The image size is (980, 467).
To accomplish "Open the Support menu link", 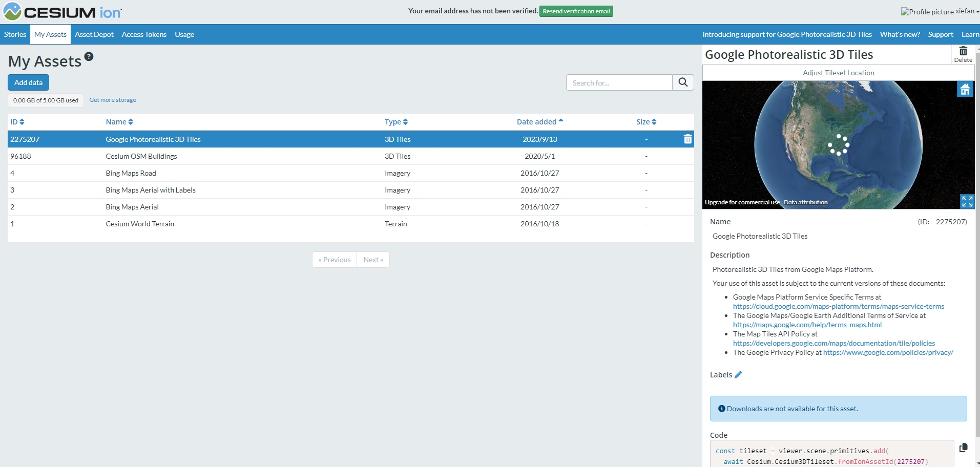I will coord(941,34).
